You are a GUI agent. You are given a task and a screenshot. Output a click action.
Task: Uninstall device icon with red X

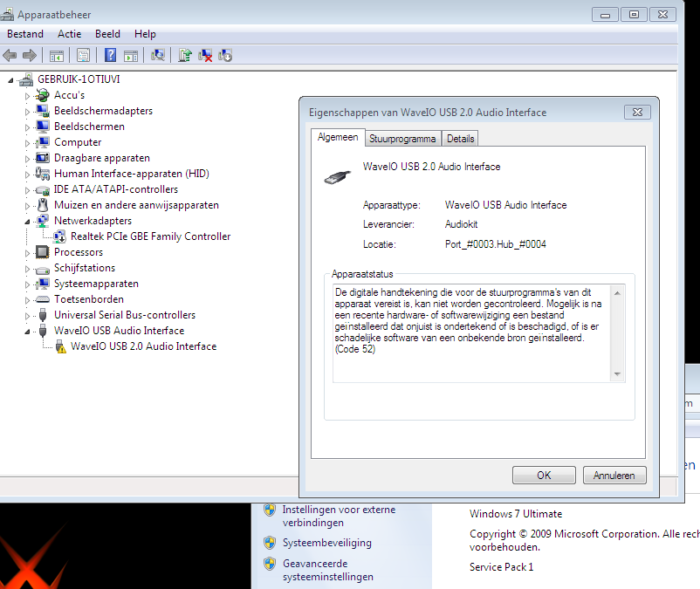click(x=205, y=56)
